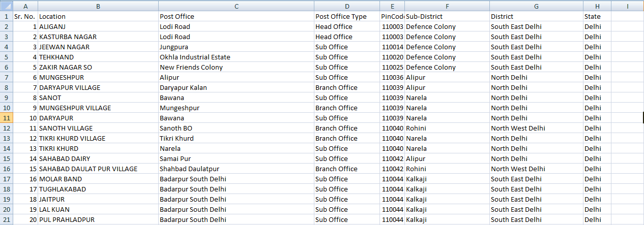Select row 1 header

[x=6, y=16]
